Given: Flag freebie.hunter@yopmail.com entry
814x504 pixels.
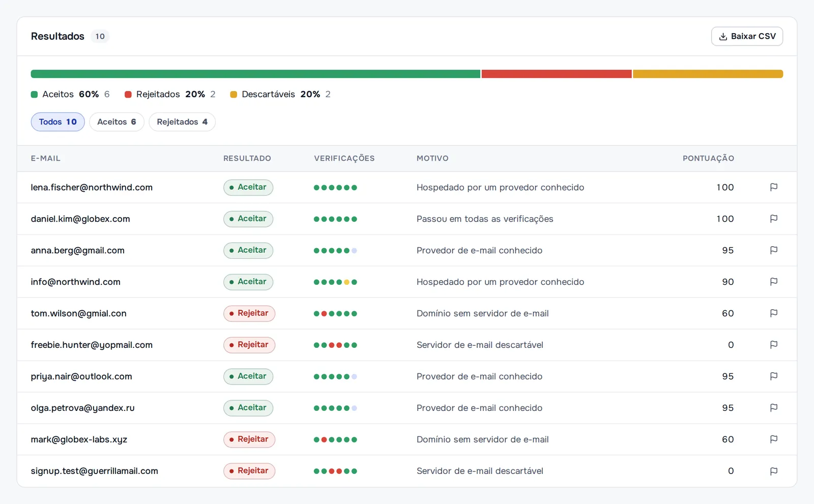Looking at the screenshot, I should click(773, 345).
